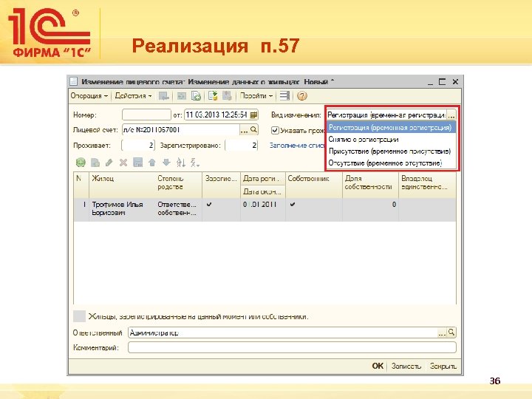Open Вид изменения selection ellipsis button
The width and height of the screenshot is (532, 399).
coord(451,115)
